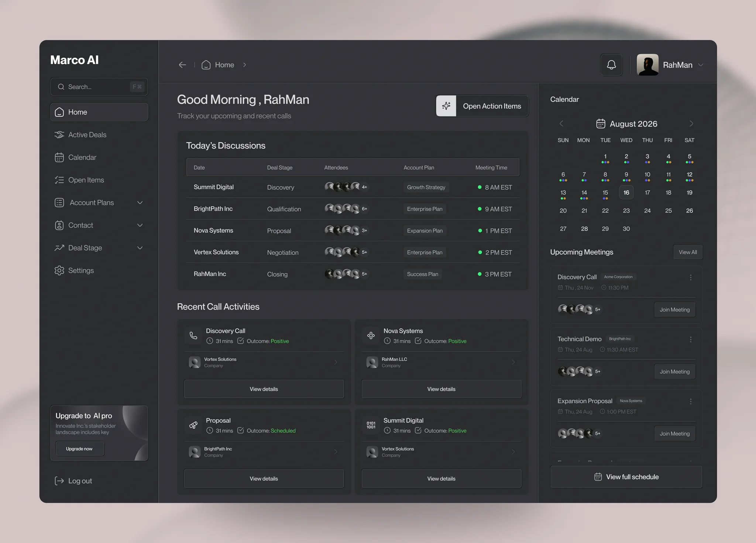Open Vortex Solutions company chevron under Discovery Call
The image size is (756, 543).
pos(336,362)
